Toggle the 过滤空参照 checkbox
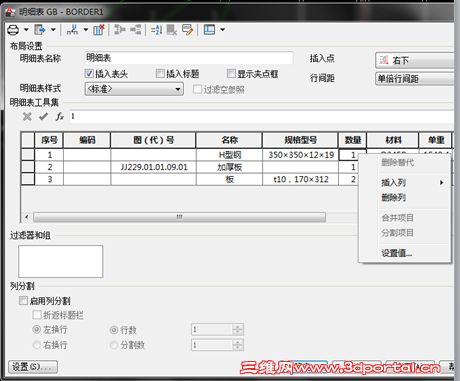The width and height of the screenshot is (460, 381). [x=197, y=89]
